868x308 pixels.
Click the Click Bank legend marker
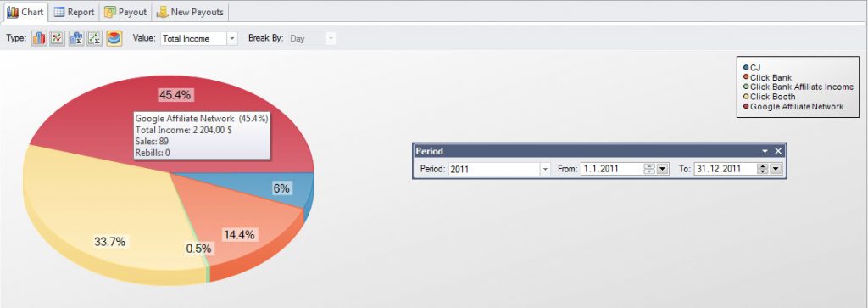coord(746,77)
